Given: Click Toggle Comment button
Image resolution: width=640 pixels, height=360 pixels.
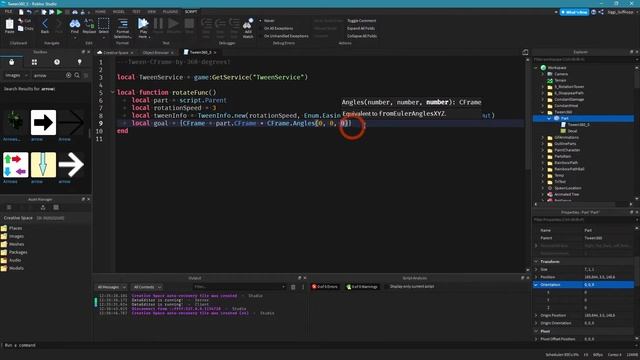Looking at the screenshot, I should 362,21.
